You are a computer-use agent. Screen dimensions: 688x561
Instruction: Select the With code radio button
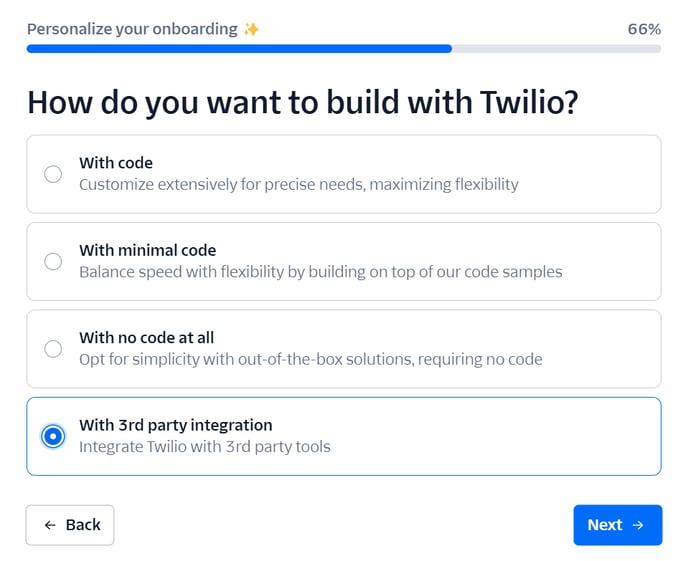point(53,174)
